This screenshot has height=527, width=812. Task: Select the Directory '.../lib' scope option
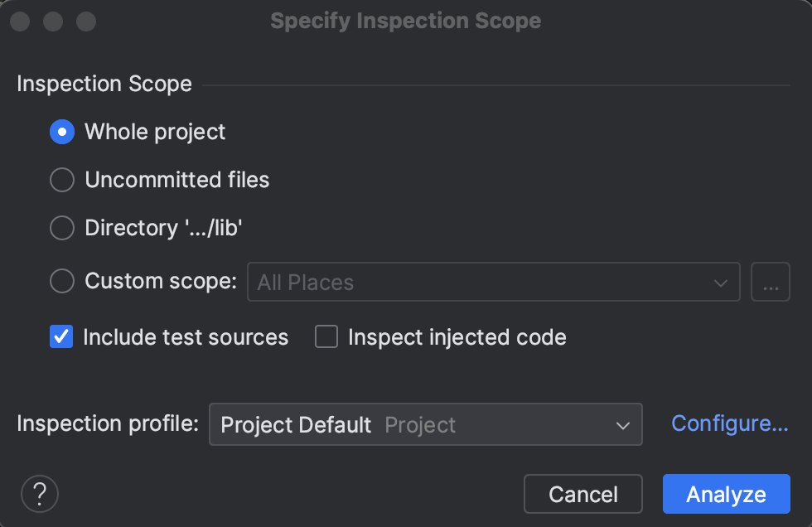pos(61,228)
